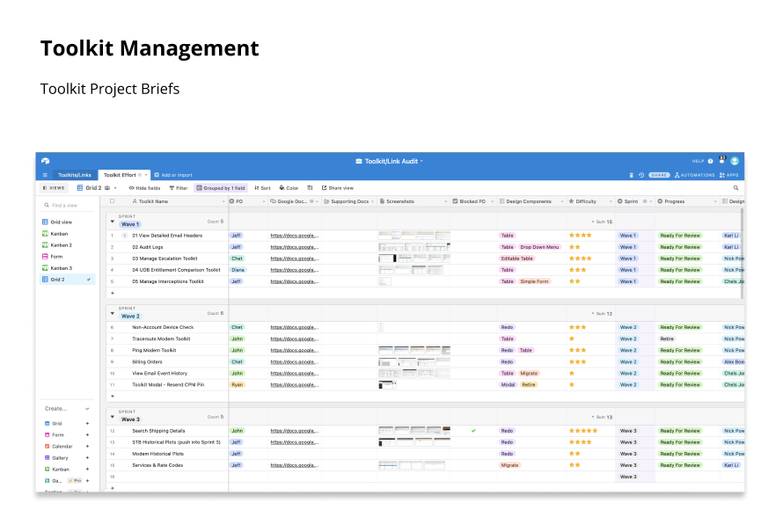Toggle Blocked PO checkbox for Search Shipping Details

point(473,431)
